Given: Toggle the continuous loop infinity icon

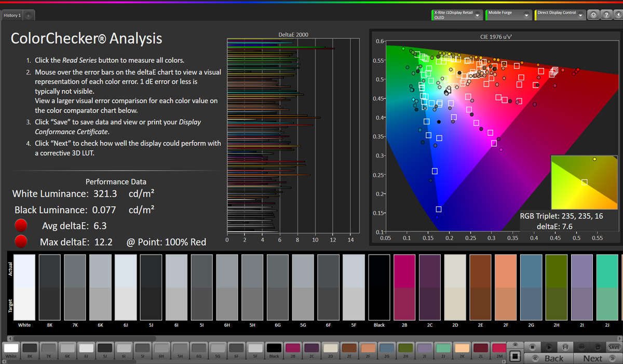Looking at the screenshot, I should (582, 347).
